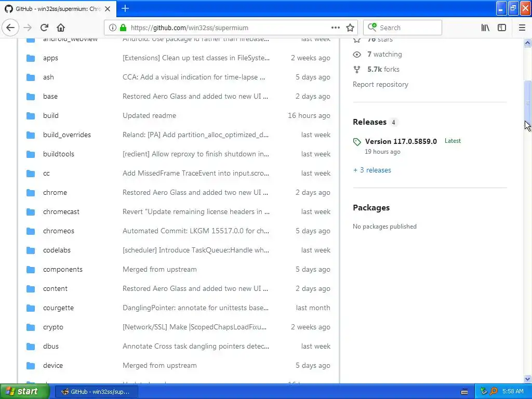Click the taskbar clock showing 5:58 AM
The height and width of the screenshot is (399, 532).
click(x=513, y=392)
